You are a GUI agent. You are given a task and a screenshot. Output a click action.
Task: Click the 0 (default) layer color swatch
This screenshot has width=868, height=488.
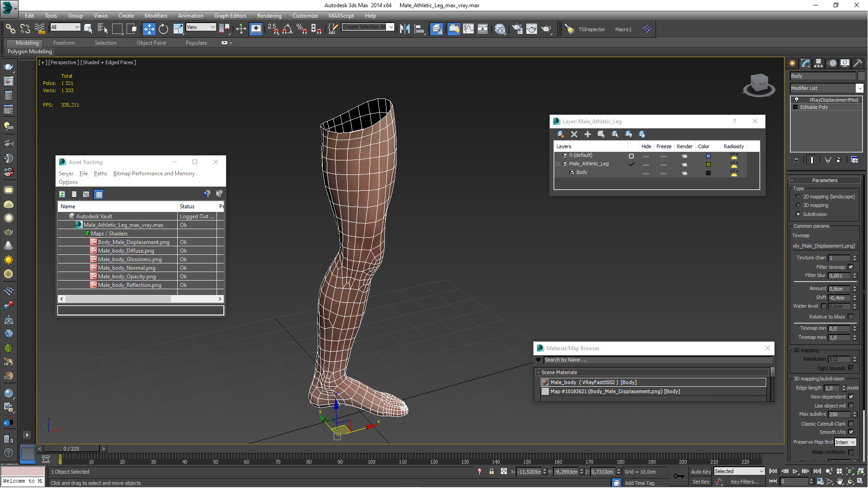(708, 156)
